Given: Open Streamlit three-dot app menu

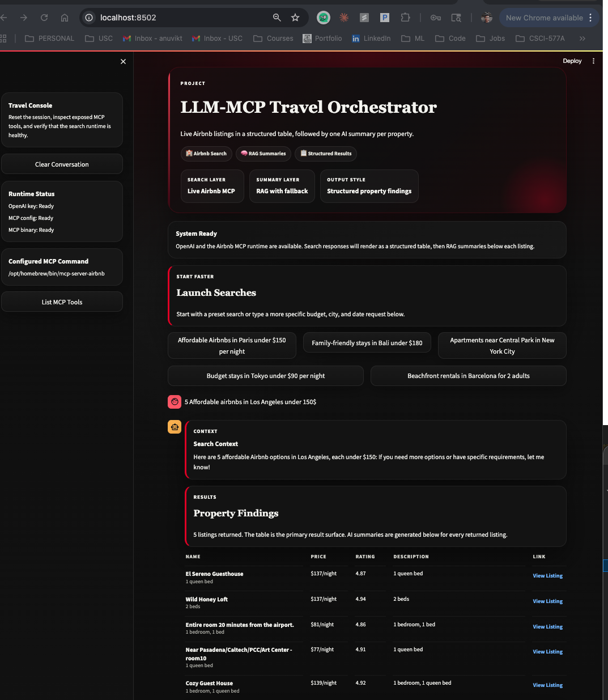Looking at the screenshot, I should 593,61.
